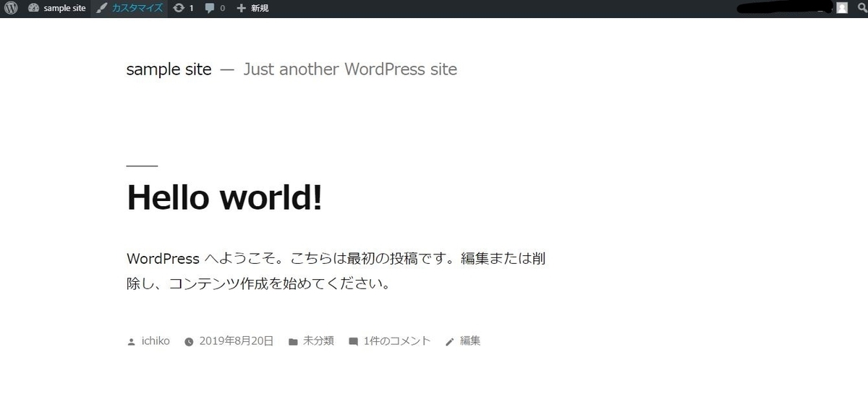Click the updates refresh icon

point(179,9)
